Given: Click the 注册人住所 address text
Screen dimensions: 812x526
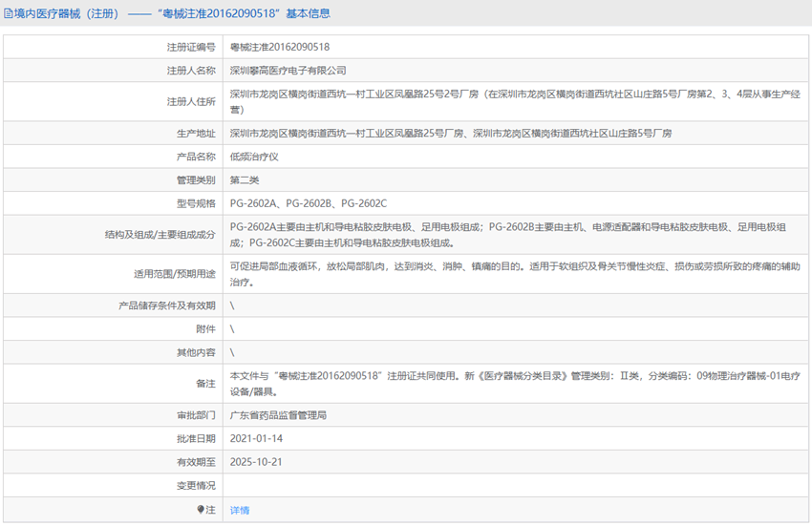Looking at the screenshot, I should [x=511, y=102].
